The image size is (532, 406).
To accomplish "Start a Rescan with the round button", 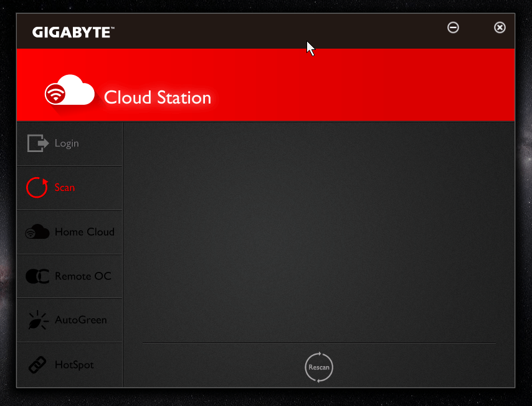I will [319, 367].
